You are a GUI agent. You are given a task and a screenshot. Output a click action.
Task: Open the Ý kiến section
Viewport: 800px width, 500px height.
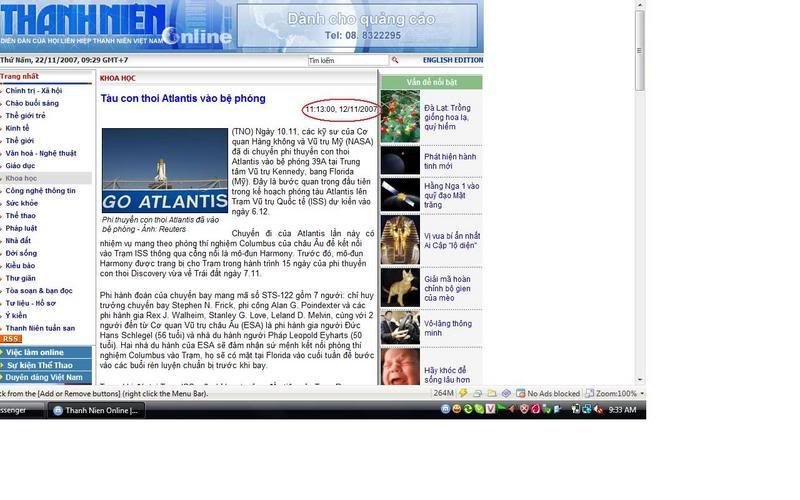[16, 316]
